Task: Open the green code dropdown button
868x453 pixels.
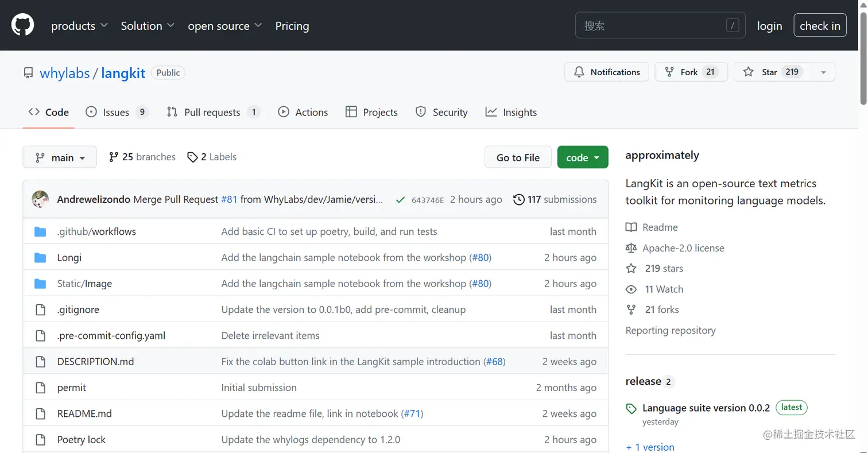Action: 583,157
